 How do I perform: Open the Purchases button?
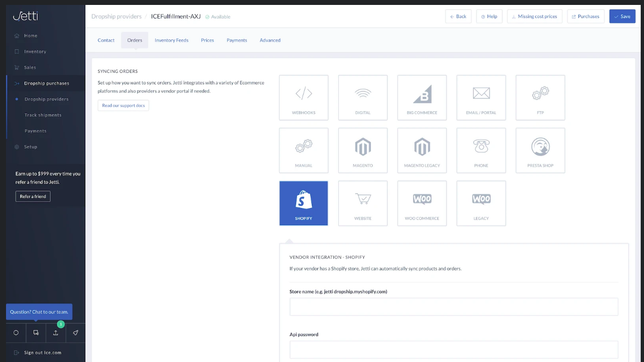tap(585, 16)
